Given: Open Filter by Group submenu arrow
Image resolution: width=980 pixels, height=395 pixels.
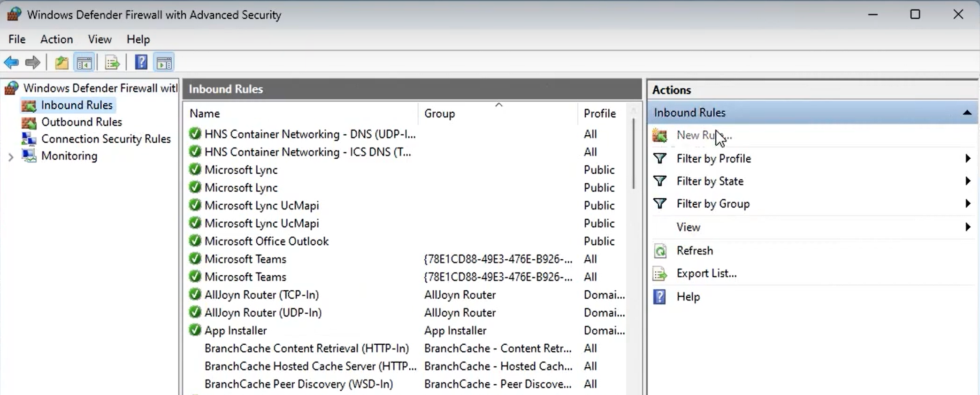Looking at the screenshot, I should tap(968, 203).
